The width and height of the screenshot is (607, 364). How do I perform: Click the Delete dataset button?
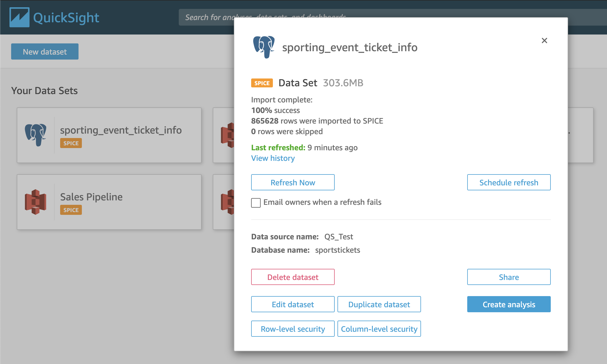pos(293,277)
